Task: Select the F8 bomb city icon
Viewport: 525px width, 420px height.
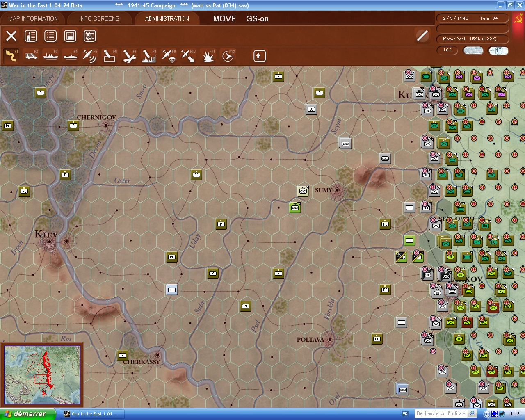Action: tap(149, 56)
